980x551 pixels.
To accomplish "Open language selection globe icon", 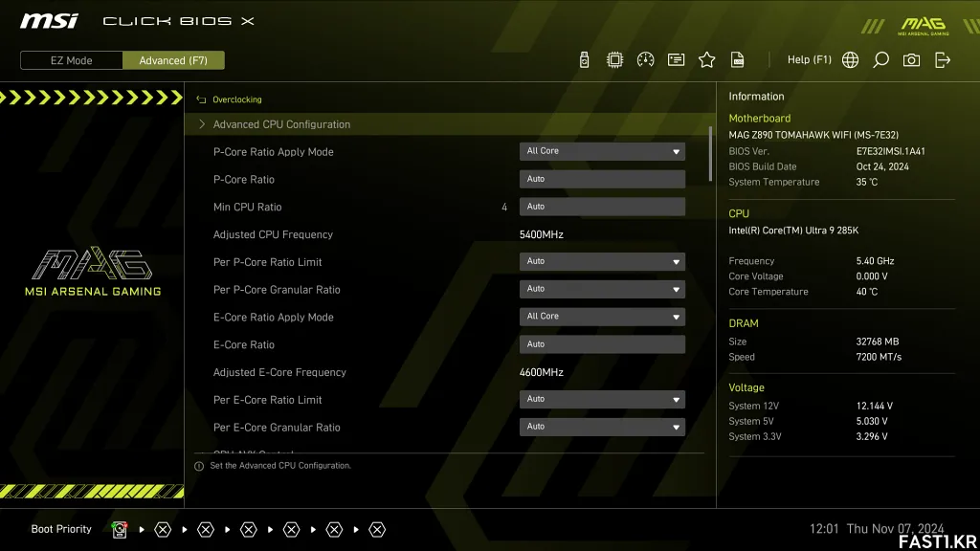I will point(850,60).
